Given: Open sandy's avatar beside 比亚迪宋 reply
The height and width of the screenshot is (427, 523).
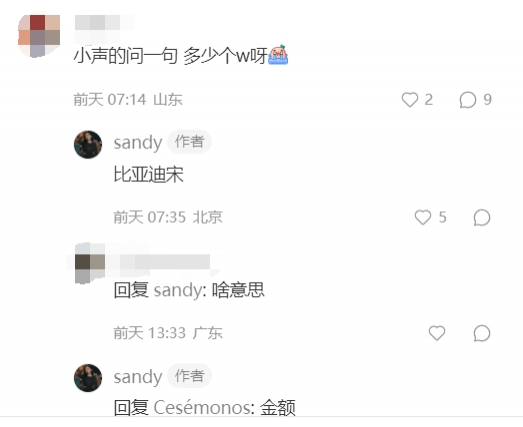Looking at the screenshot, I should point(88,144).
